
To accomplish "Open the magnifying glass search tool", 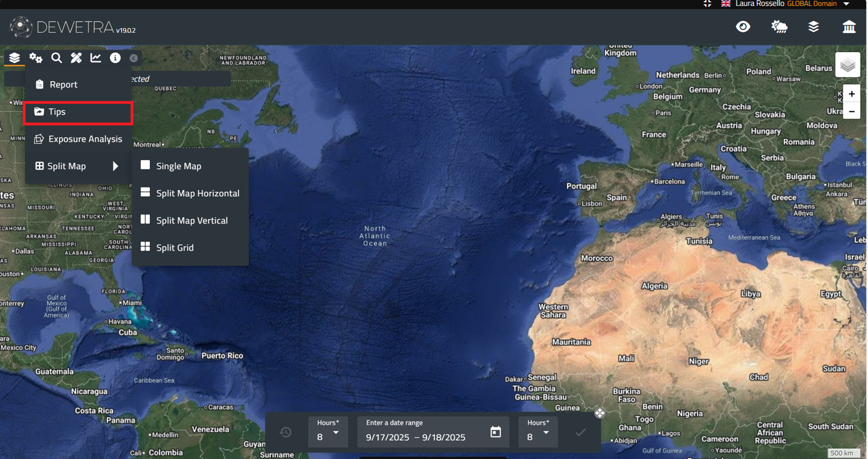I will 56,58.
